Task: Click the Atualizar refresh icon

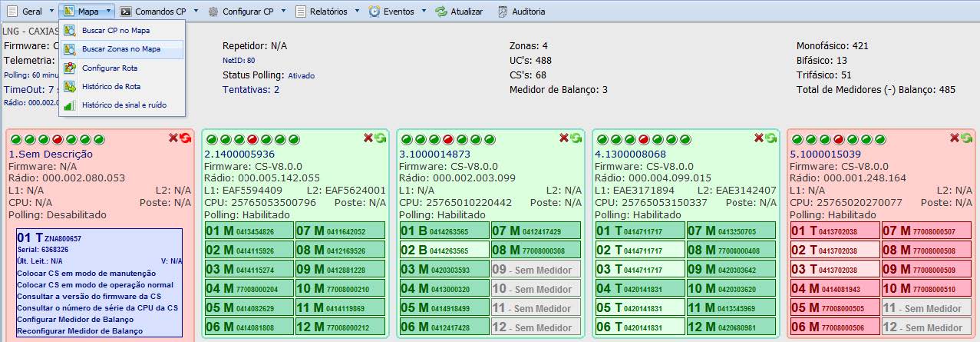Action: (441, 12)
